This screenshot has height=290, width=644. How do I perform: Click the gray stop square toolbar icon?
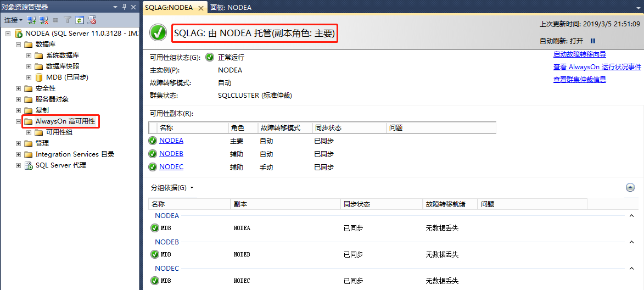click(x=55, y=20)
